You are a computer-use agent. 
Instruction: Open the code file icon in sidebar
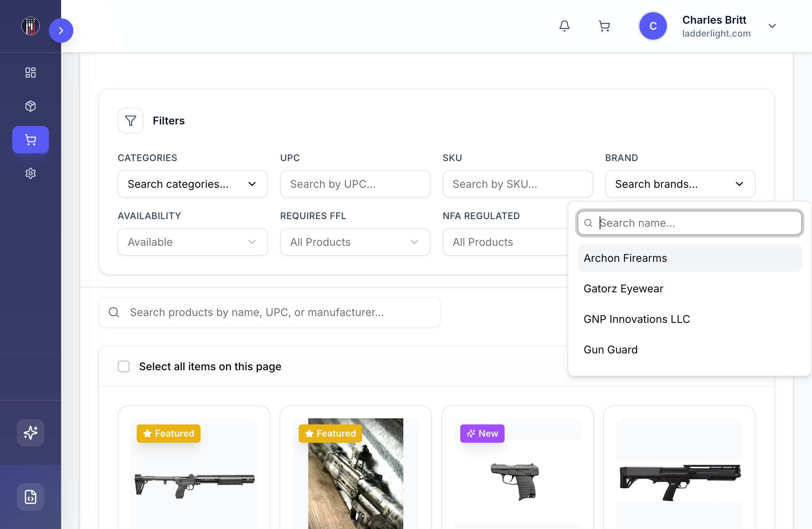pyautogui.click(x=31, y=497)
